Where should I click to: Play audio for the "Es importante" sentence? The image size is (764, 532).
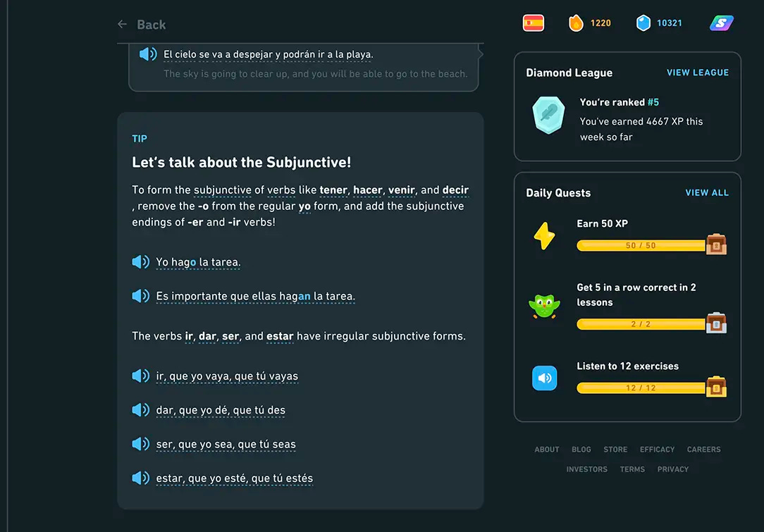[140, 296]
